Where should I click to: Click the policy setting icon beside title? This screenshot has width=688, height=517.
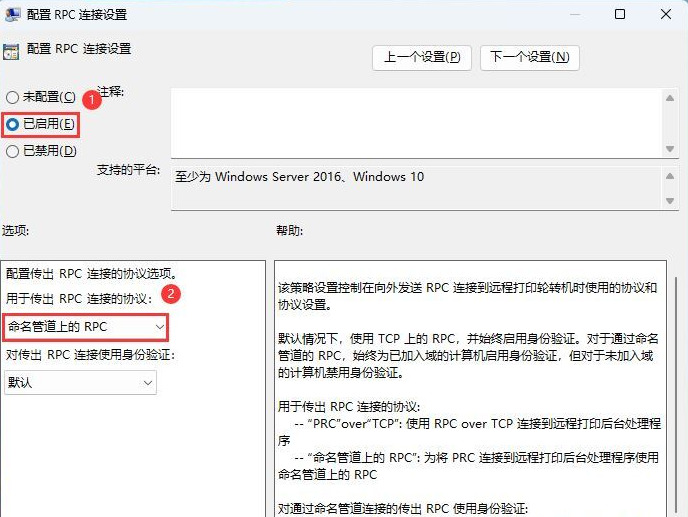(x=11, y=51)
